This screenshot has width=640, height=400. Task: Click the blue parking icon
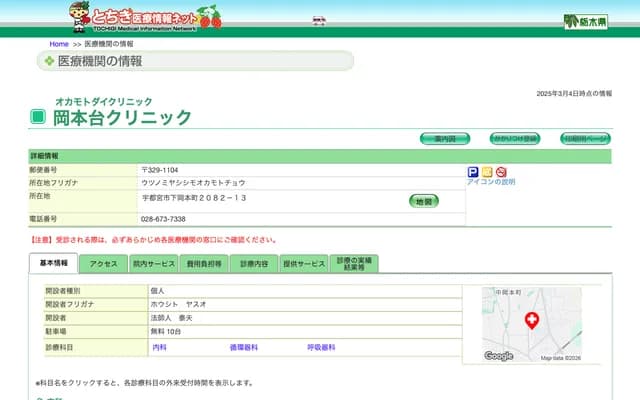473,172
